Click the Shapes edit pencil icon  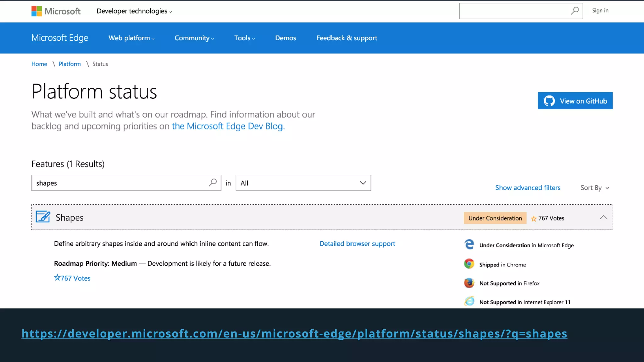click(x=43, y=217)
